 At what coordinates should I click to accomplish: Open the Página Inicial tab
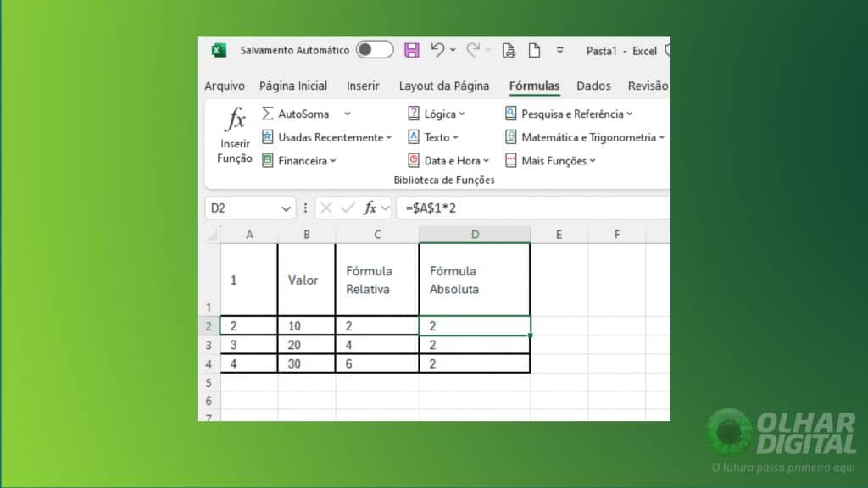coord(293,86)
